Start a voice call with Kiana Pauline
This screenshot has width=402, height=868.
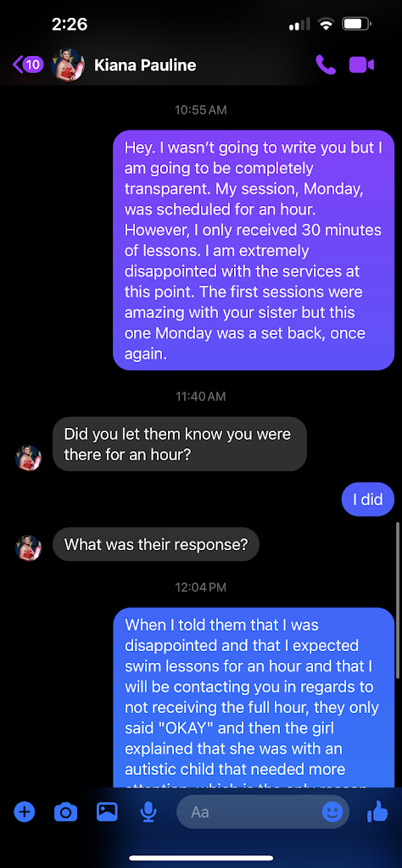coord(326,64)
